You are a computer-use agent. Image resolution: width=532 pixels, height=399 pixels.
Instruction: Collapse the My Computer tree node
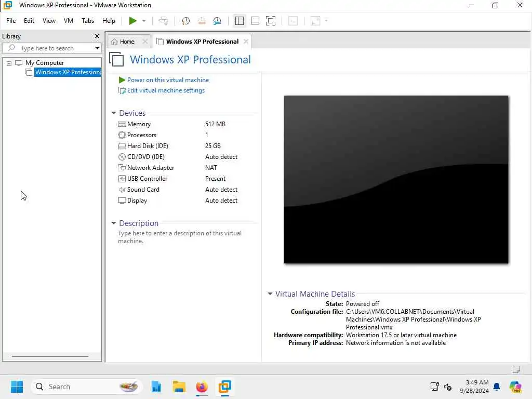tap(9, 63)
